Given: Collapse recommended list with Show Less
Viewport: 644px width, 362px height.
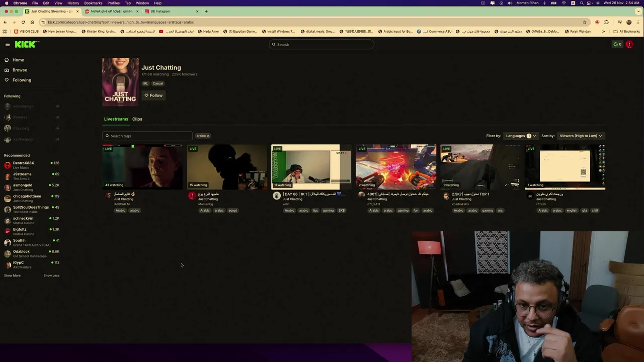Looking at the screenshot, I should (51, 276).
